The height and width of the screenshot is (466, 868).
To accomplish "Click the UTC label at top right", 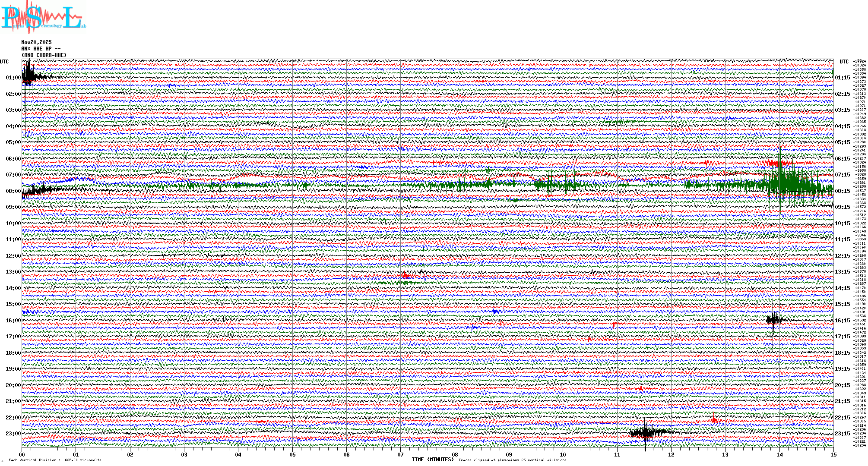I will [844, 62].
